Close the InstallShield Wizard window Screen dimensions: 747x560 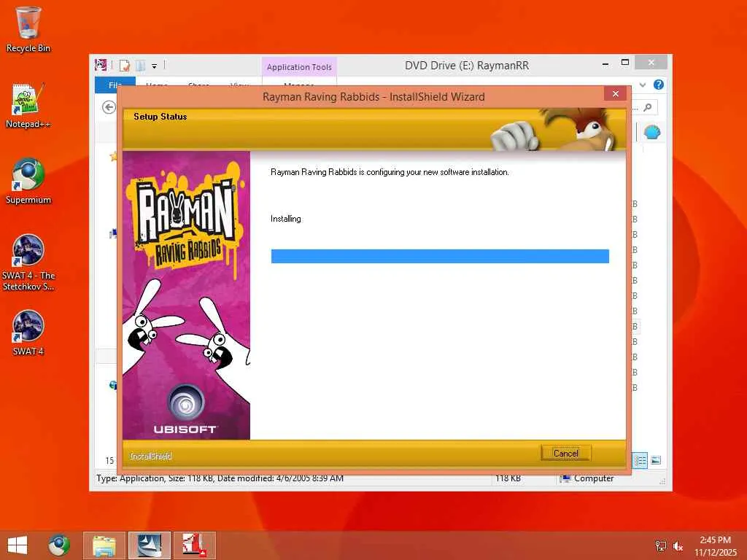[x=615, y=94]
